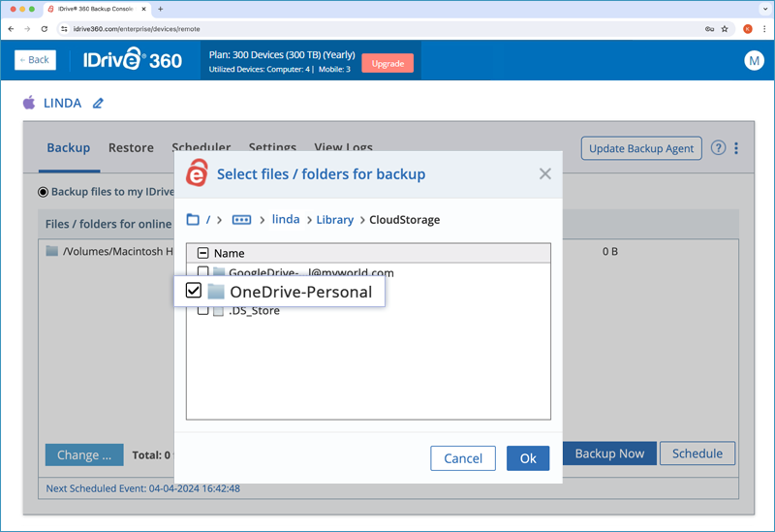Click Next Scheduled Event text

[142, 488]
